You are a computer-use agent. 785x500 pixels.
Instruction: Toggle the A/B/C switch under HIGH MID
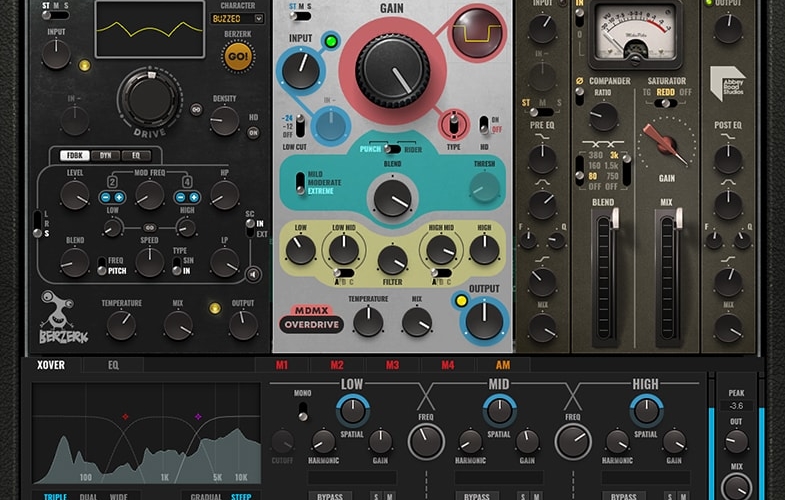[x=441, y=273]
